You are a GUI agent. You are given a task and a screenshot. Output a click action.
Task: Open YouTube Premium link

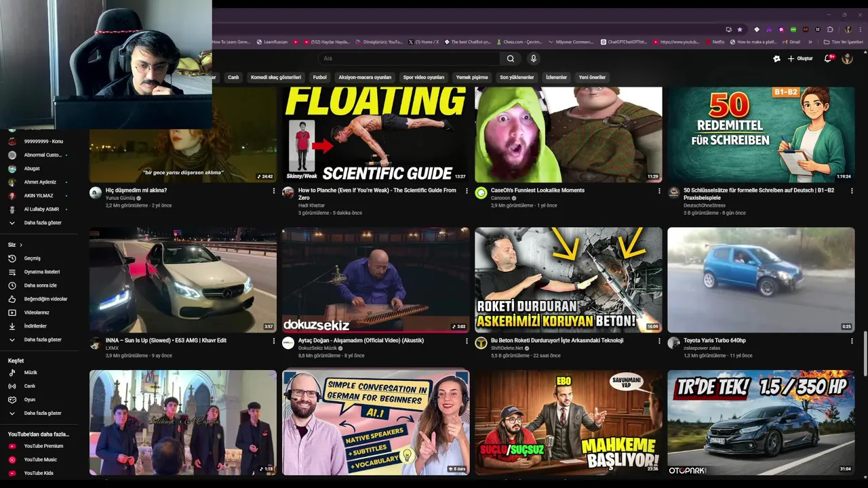[x=36, y=446]
